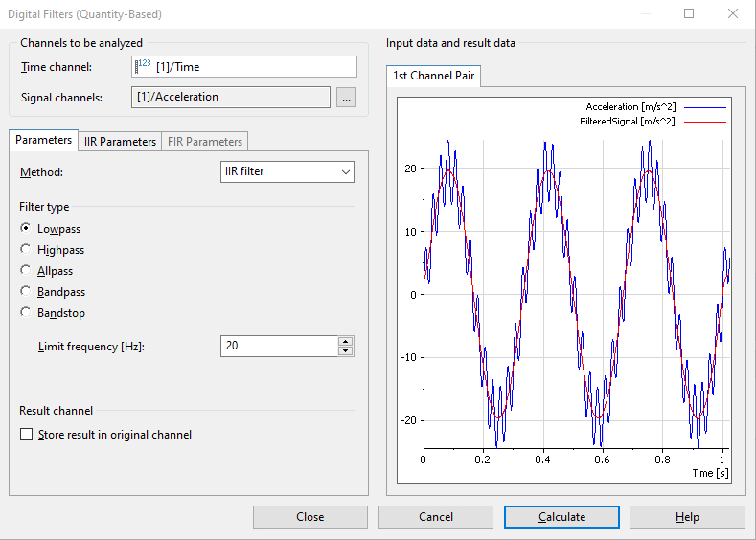The image size is (756, 540).
Task: Close the dialog using title bar X
Action: click(733, 14)
